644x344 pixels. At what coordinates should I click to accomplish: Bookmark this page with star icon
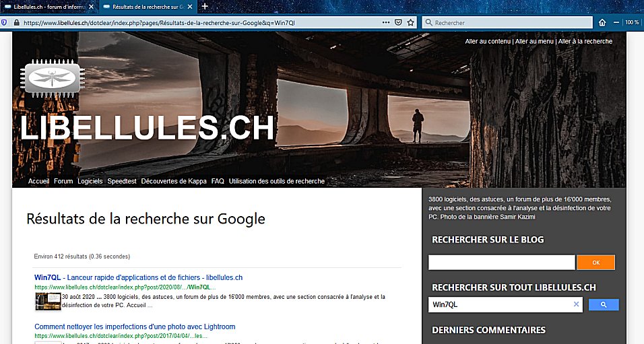click(410, 23)
